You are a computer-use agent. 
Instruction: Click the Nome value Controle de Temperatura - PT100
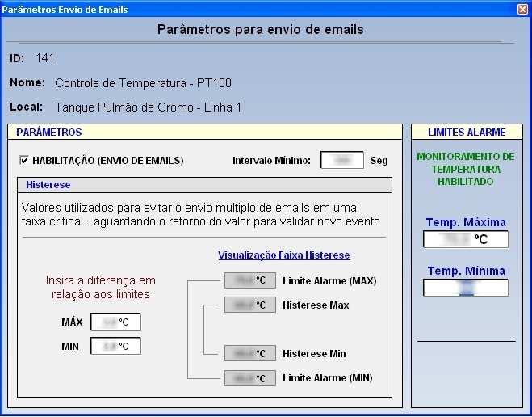[143, 83]
